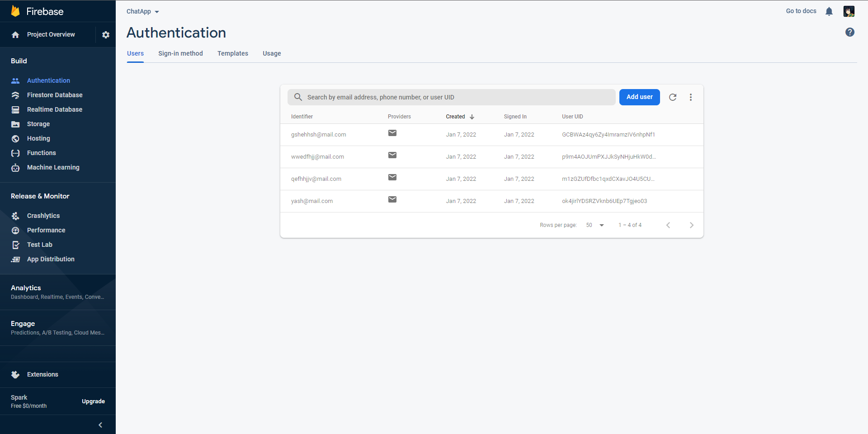Open the rows per page dropdown
Image resolution: width=868 pixels, height=434 pixels.
pos(595,225)
